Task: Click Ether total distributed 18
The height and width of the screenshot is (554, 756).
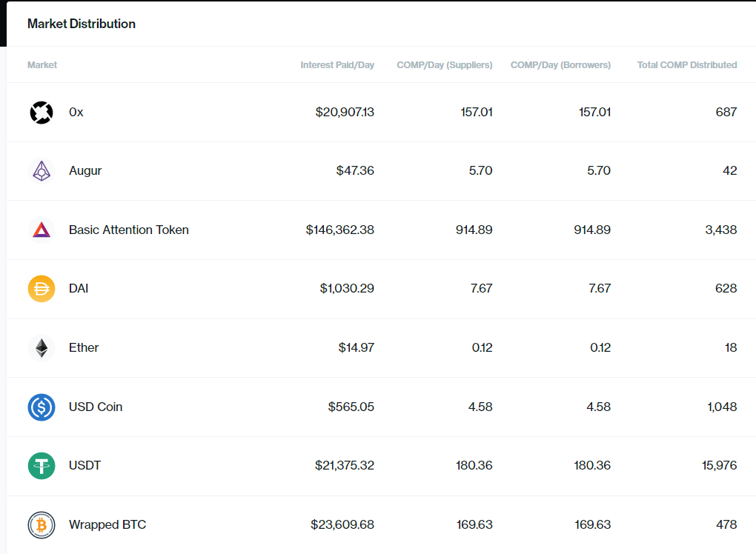Action: (731, 348)
